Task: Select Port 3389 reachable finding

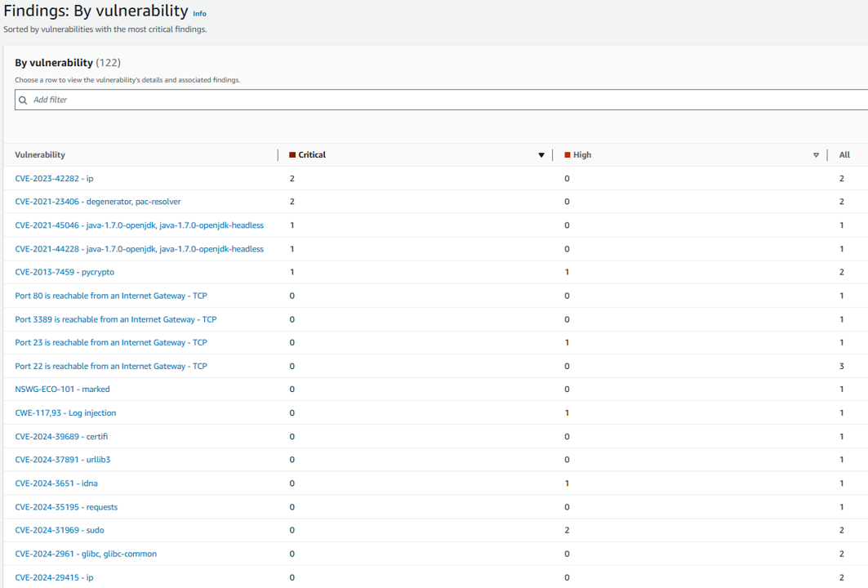Action: point(115,319)
